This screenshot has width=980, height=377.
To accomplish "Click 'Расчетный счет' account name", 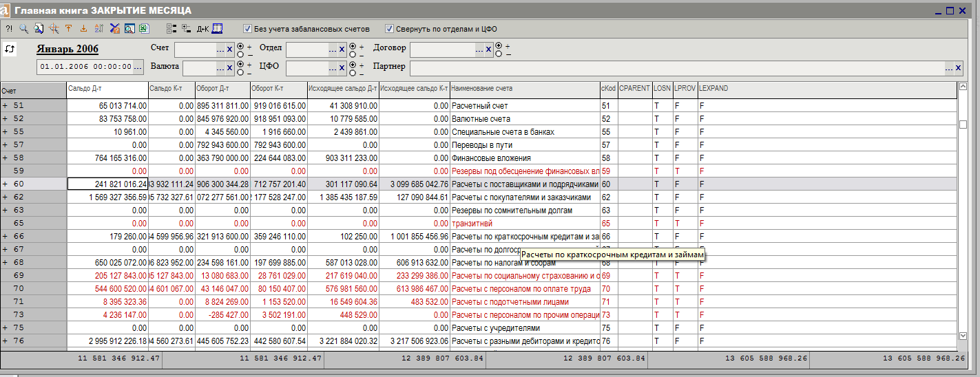I will [479, 106].
